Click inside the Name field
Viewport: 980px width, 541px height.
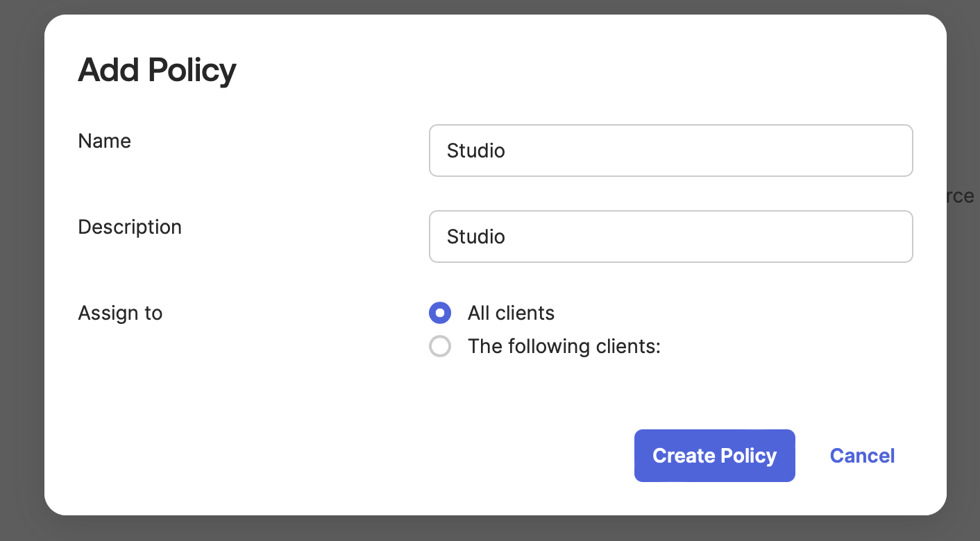(670, 151)
